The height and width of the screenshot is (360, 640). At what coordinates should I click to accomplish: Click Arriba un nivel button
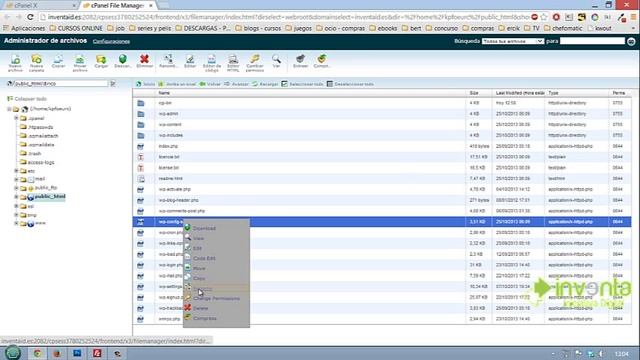[x=177, y=84]
